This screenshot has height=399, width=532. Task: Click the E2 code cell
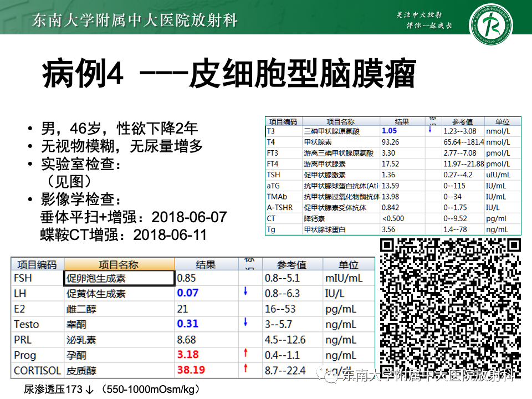point(37,309)
